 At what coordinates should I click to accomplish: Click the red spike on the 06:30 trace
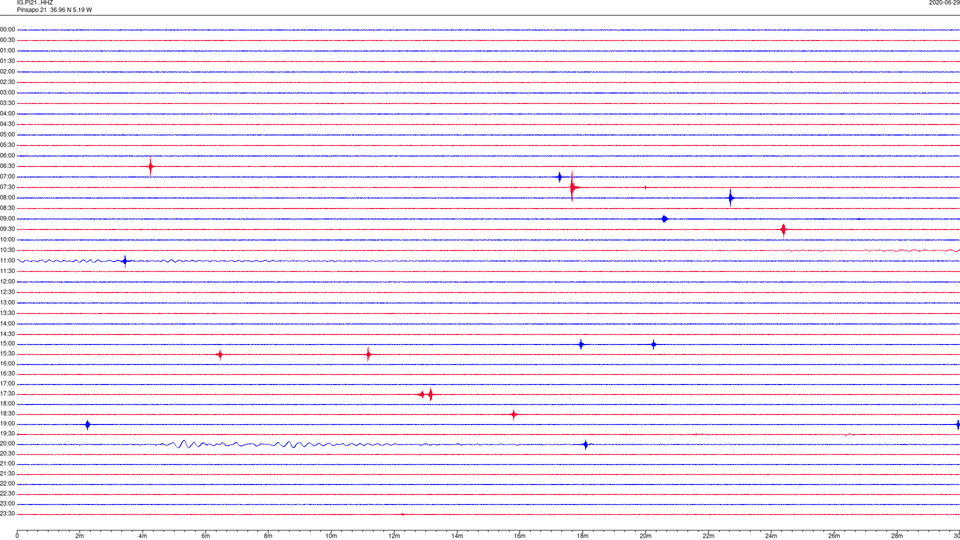(151, 166)
